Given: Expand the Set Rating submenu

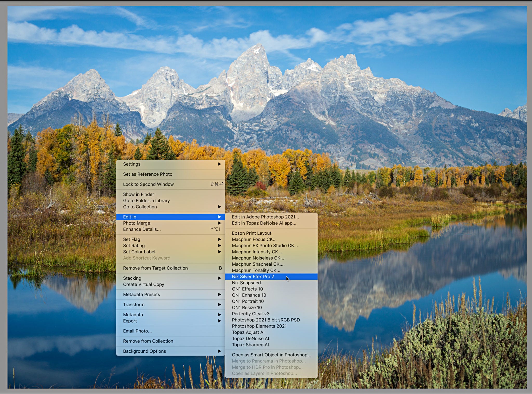Looking at the screenshot, I should pos(171,246).
